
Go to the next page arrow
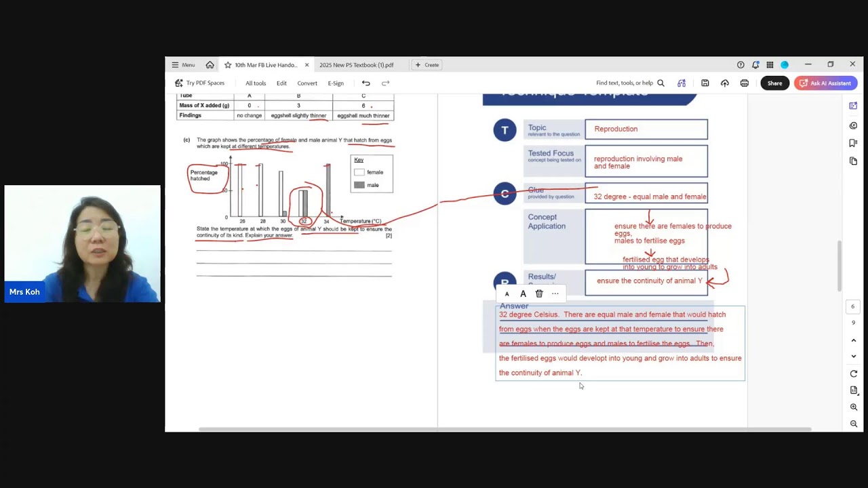[853, 356]
